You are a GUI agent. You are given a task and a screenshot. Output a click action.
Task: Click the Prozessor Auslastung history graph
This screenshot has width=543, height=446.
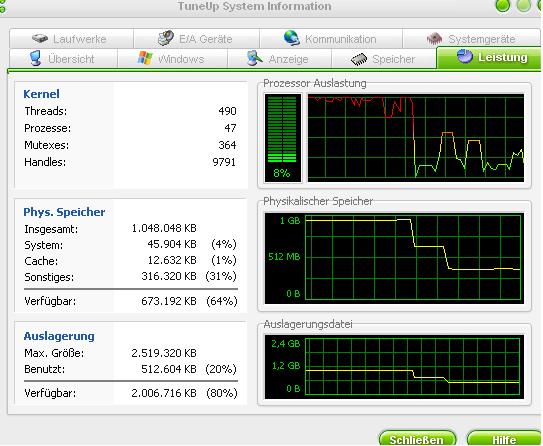coord(416,138)
